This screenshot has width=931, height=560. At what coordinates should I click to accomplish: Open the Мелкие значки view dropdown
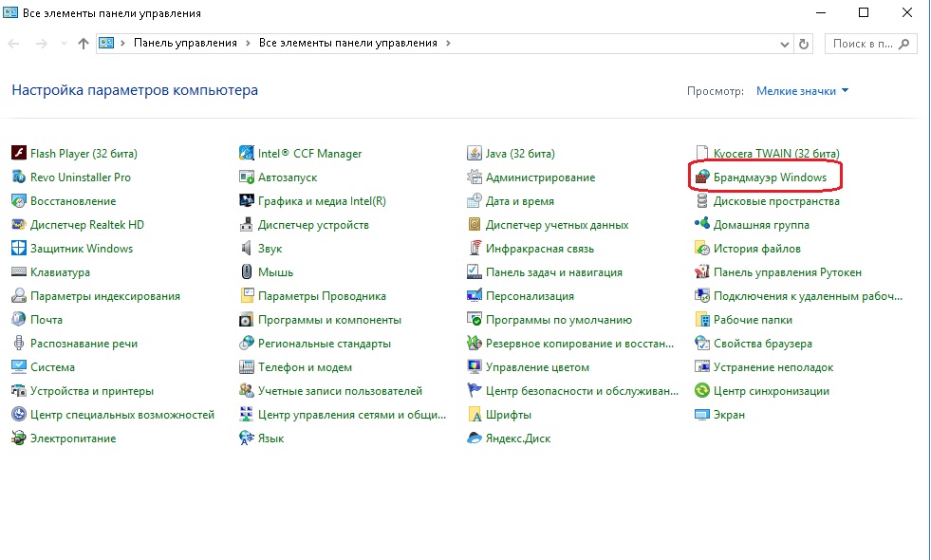(x=802, y=91)
